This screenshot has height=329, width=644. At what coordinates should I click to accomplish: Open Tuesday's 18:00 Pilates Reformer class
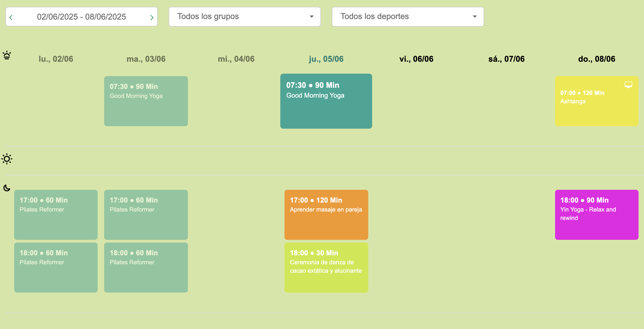click(x=146, y=267)
